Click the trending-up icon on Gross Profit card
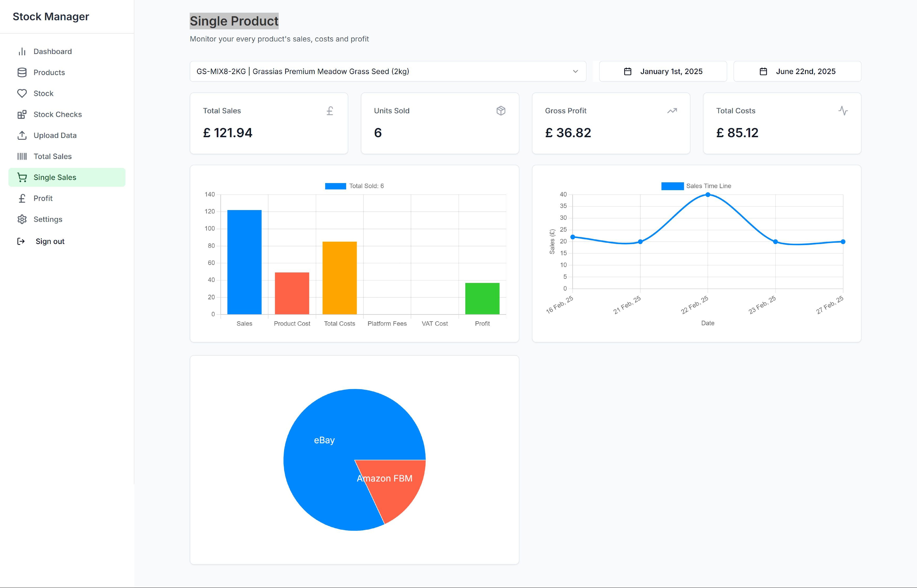 click(x=672, y=111)
